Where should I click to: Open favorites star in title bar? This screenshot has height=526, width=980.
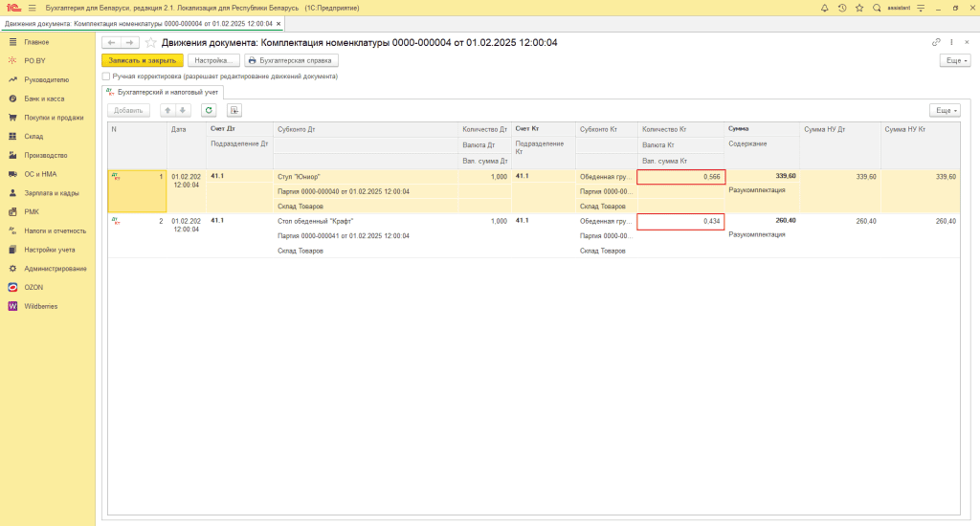pyautogui.click(x=858, y=8)
